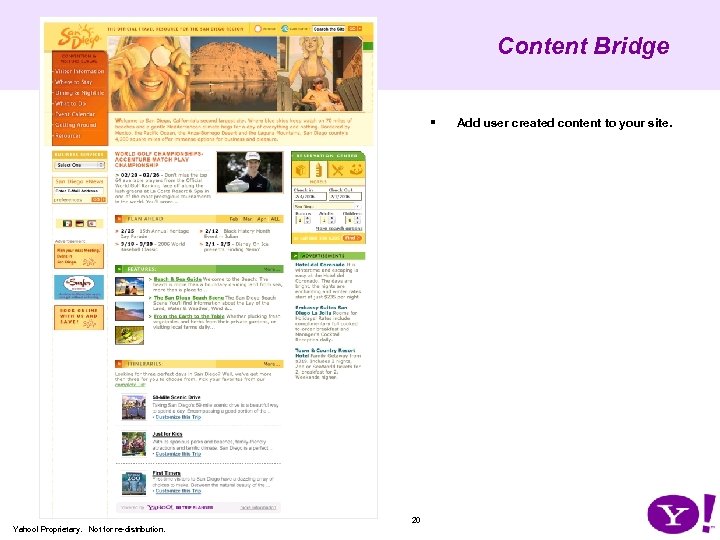
Task: Switch Plan Ahead to Apr tab
Action: [261, 219]
